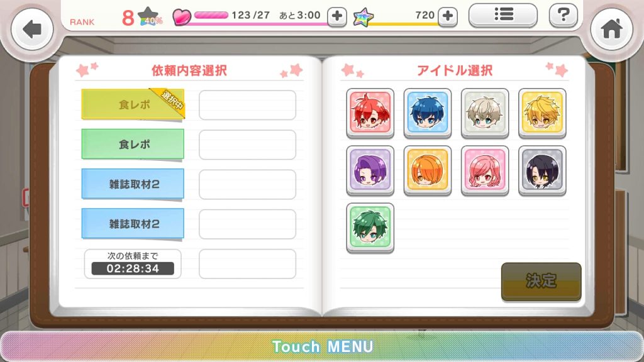Select the red-haired idol
Screen dimensions: 644x362
tap(370, 113)
